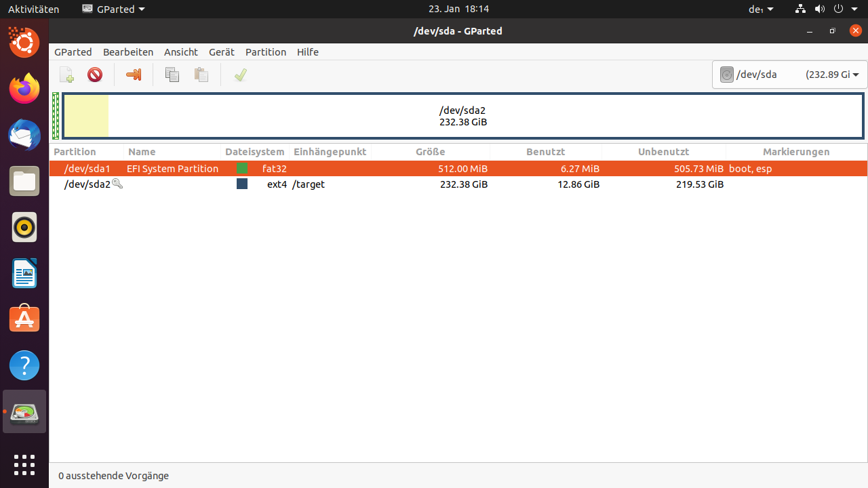The image size is (868, 488).
Task: Select the /dev/sda2 partition row
Action: point(458,184)
